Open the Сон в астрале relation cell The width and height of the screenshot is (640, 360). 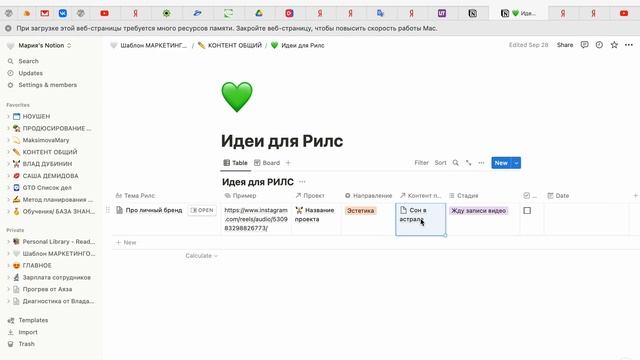(420, 219)
